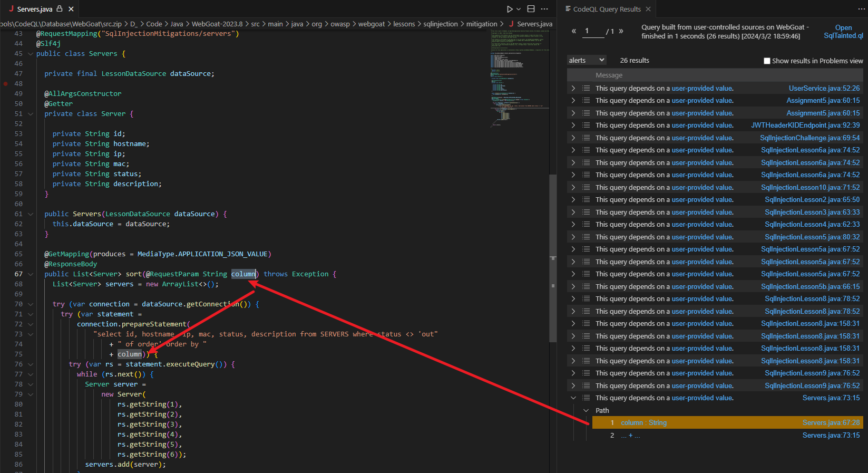The image size is (868, 473).
Task: Expand the SqlInjectionChallenge.java result row
Action: [x=573, y=138]
